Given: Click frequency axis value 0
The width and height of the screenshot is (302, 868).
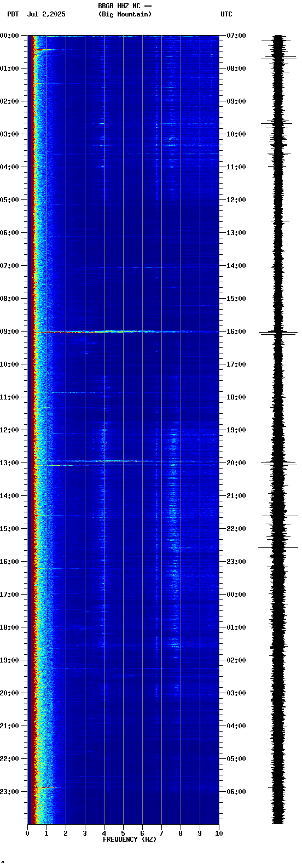Looking at the screenshot, I should click(x=27, y=833).
